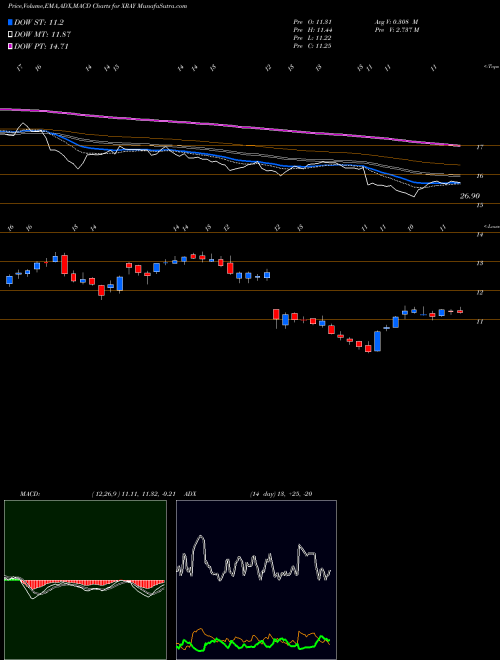Click the 11 price axis label
Image resolution: width=500 pixels, height=660 pixels.
479,322
